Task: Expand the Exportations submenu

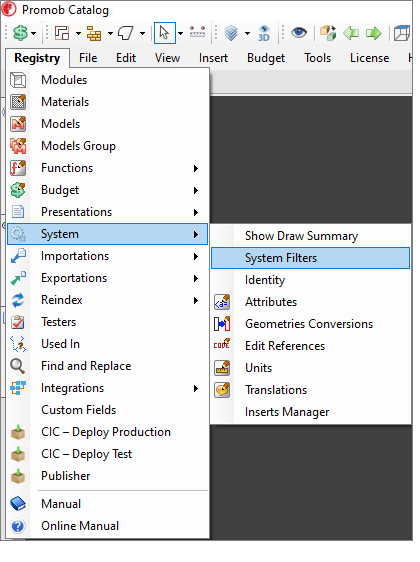Action: tap(108, 278)
